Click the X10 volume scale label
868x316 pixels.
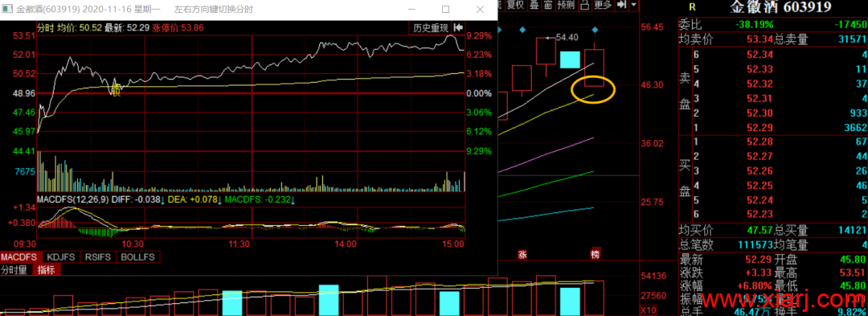click(x=647, y=310)
